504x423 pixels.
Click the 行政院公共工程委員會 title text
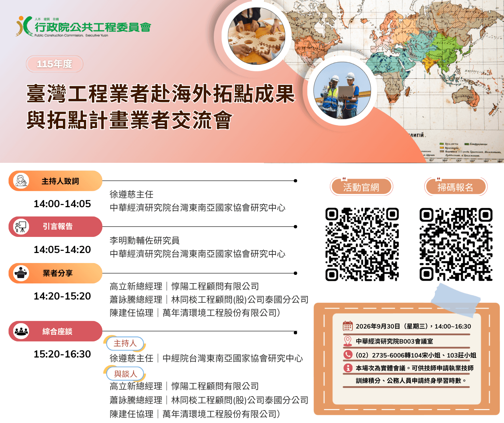93,27
